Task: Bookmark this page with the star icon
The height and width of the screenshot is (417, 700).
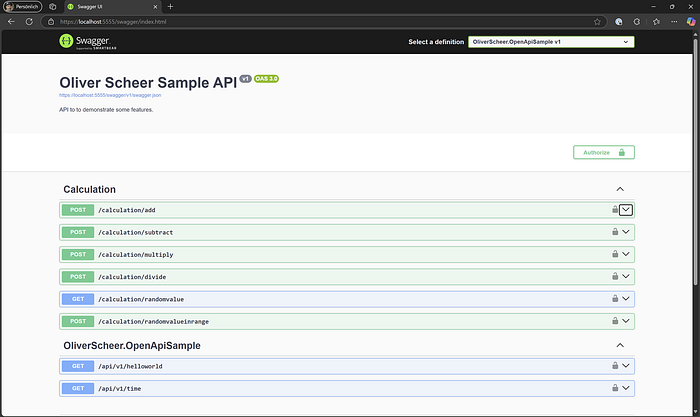Action: pyautogui.click(x=597, y=21)
